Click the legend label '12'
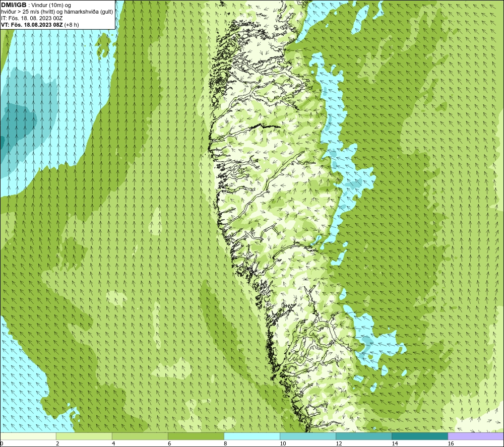The image size is (504, 447). tap(339, 444)
